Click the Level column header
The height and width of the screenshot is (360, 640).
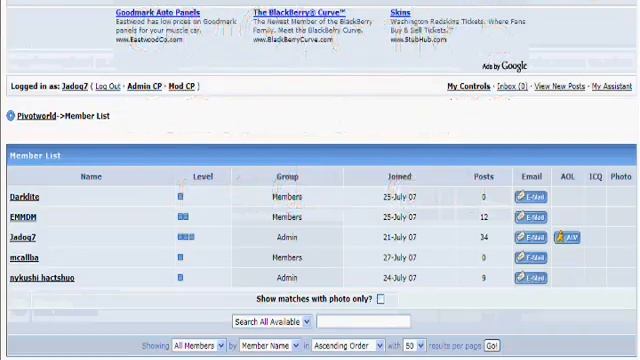[x=203, y=177]
